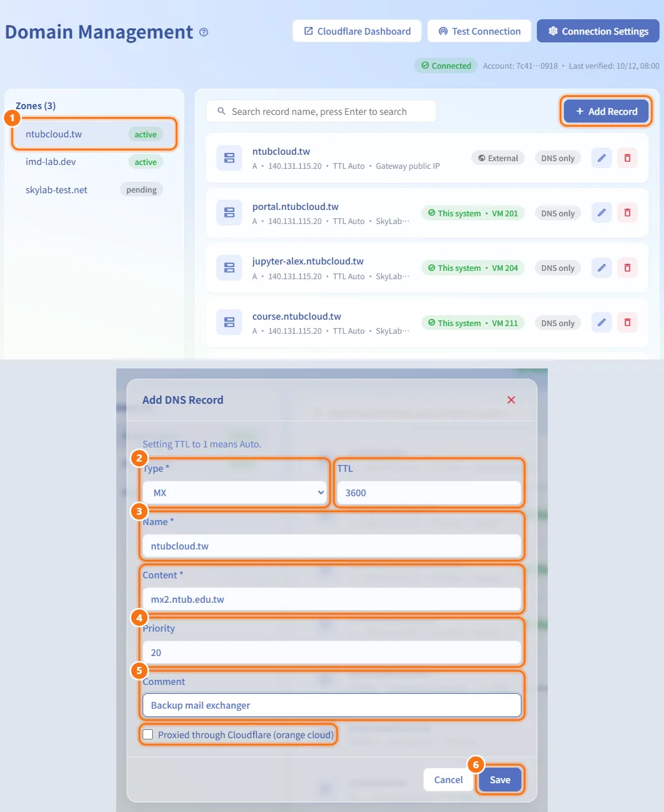Click the active badge of imd-lab.dev
Screen dimensions: 664x812
[146, 162]
